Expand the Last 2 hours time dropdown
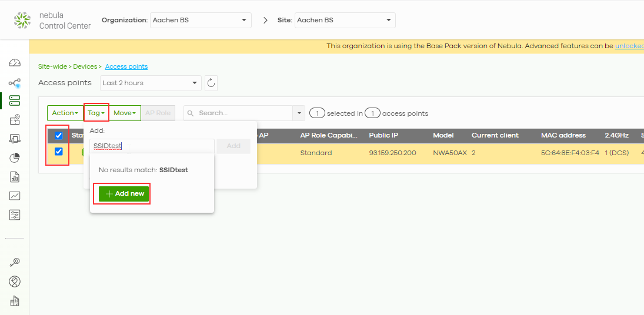644x315 pixels. tap(151, 83)
